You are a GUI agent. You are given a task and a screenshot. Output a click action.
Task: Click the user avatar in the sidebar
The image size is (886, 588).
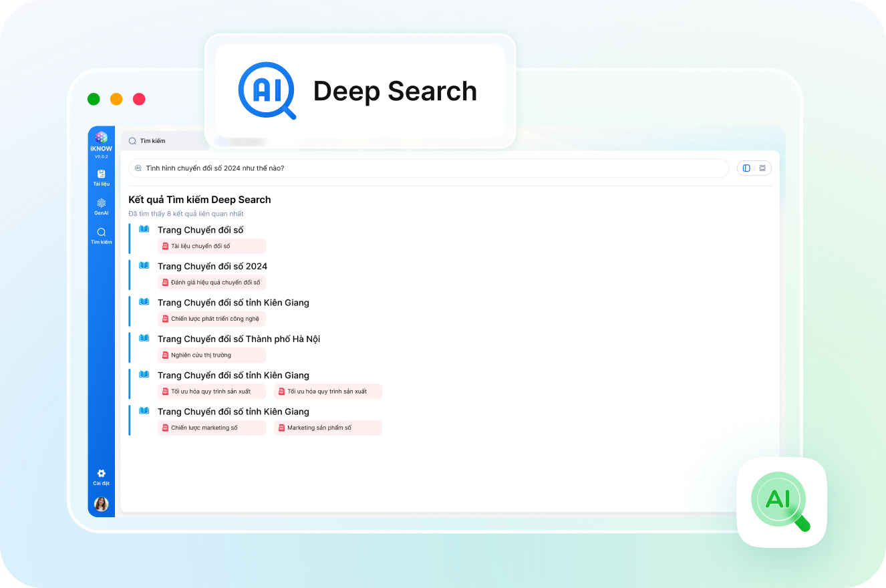[x=101, y=504]
